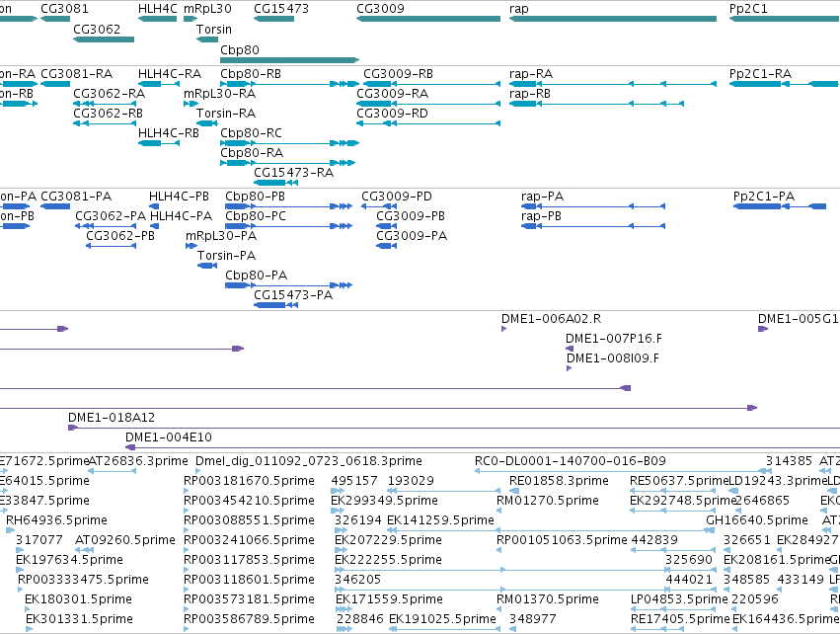840x634 pixels.
Task: Click protein Cbp80-PC
Action: click(289, 226)
